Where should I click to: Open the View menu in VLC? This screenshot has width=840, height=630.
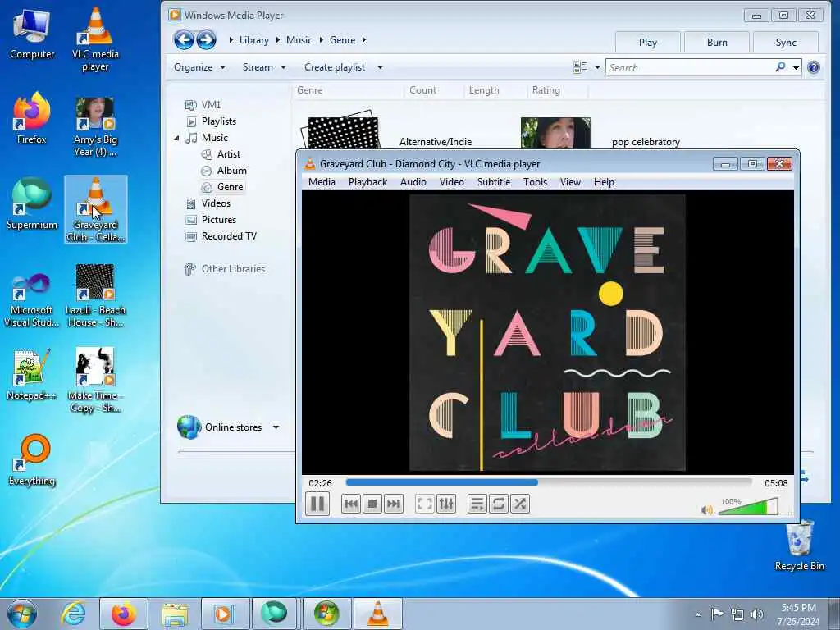point(571,182)
